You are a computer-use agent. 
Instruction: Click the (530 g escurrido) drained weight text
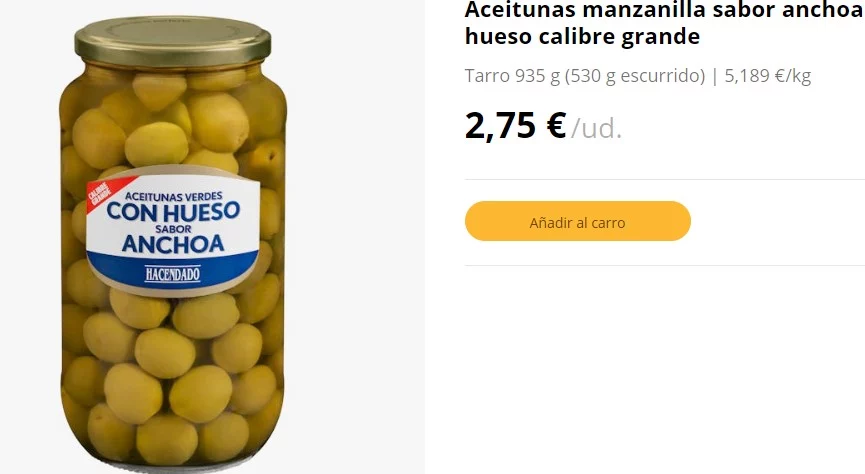[634, 76]
